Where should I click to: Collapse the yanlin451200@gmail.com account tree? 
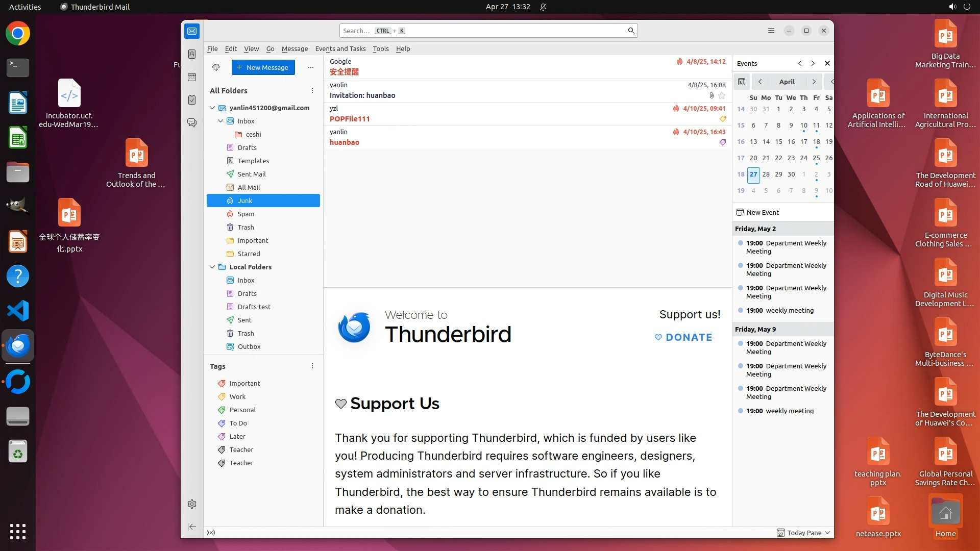(212, 108)
